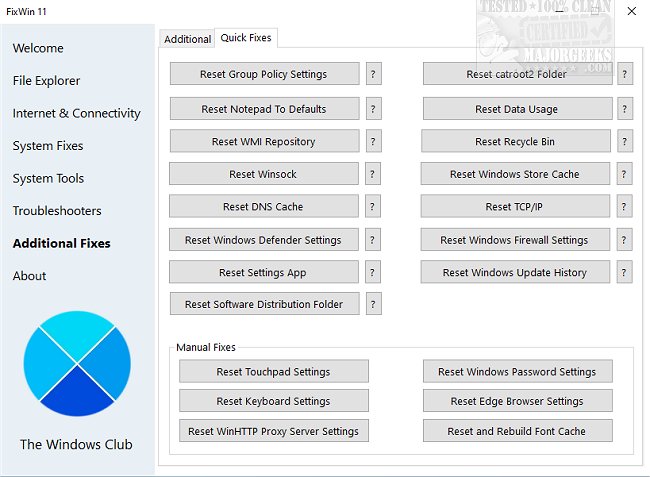Open System Tools section
The height and width of the screenshot is (477, 650).
[x=49, y=178]
